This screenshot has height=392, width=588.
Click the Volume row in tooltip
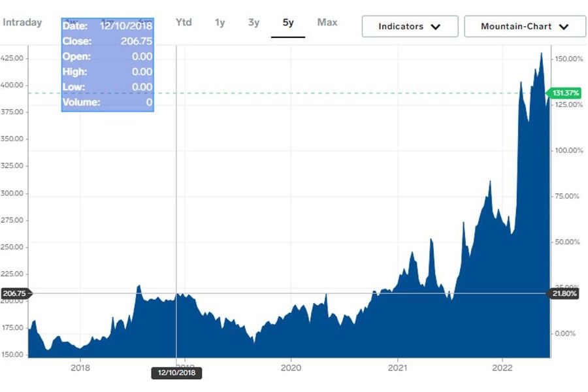[x=107, y=102]
